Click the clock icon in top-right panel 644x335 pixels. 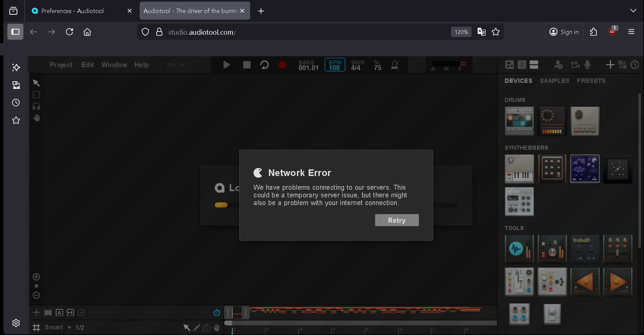click(x=635, y=65)
